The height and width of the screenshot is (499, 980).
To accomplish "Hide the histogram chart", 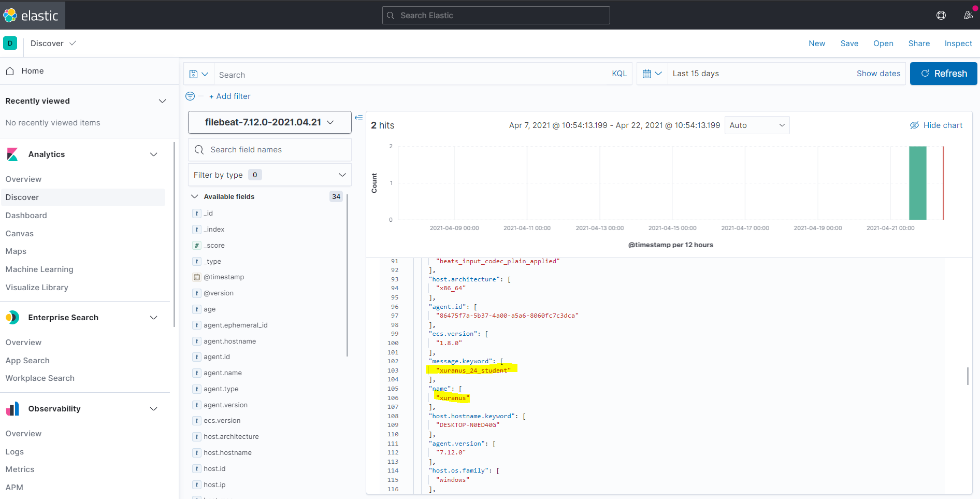I will 936,125.
